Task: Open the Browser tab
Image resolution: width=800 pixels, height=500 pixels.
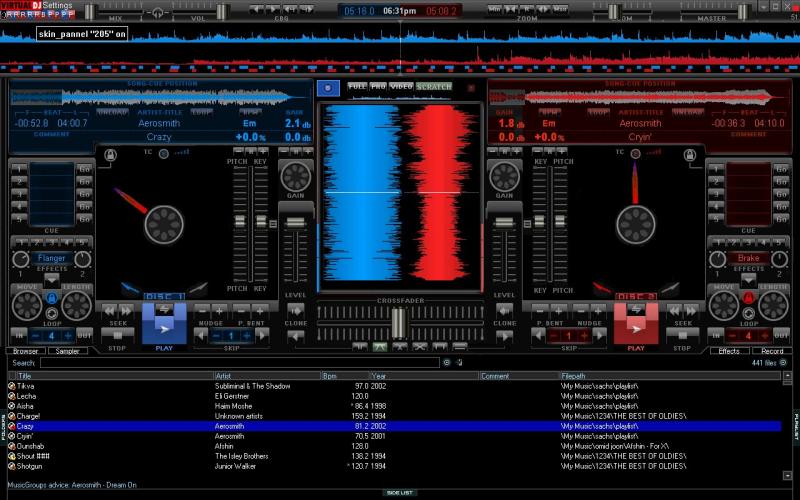Action: [26, 351]
